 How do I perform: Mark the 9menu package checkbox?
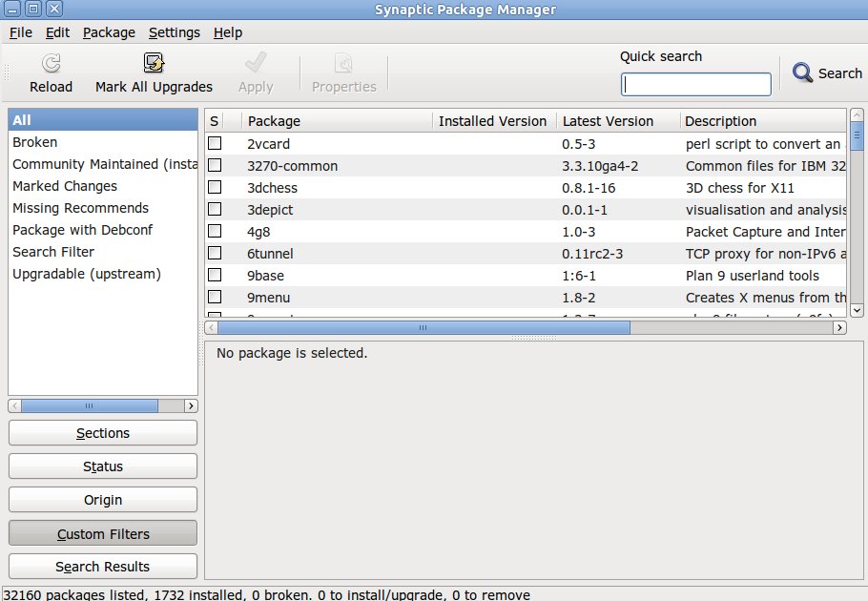coord(215,297)
